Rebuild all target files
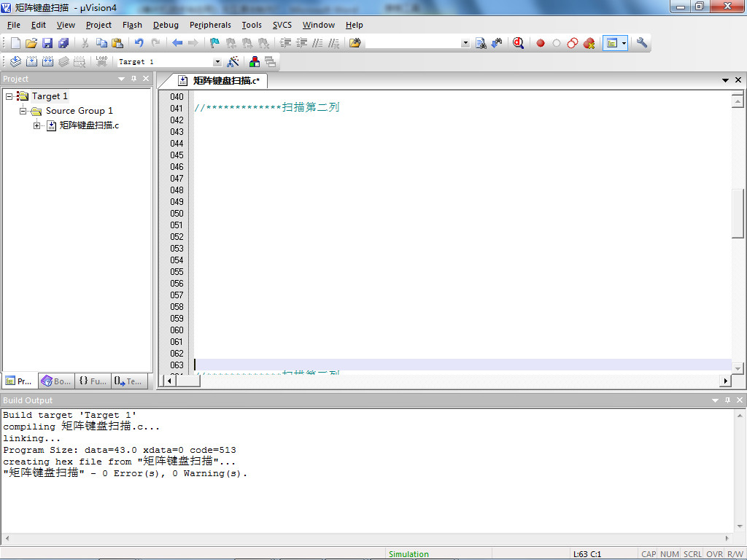Viewport: 747px width, 560px height. pyautogui.click(x=47, y=61)
